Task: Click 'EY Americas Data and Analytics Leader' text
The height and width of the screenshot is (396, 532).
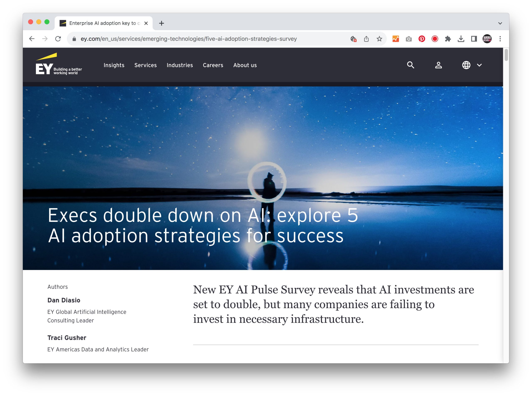Action: [98, 349]
